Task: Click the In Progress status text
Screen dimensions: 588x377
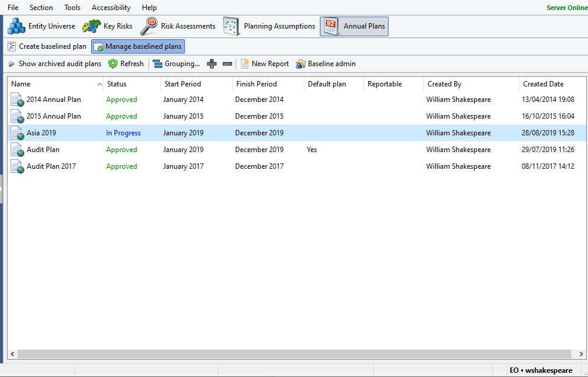Action: tap(123, 133)
